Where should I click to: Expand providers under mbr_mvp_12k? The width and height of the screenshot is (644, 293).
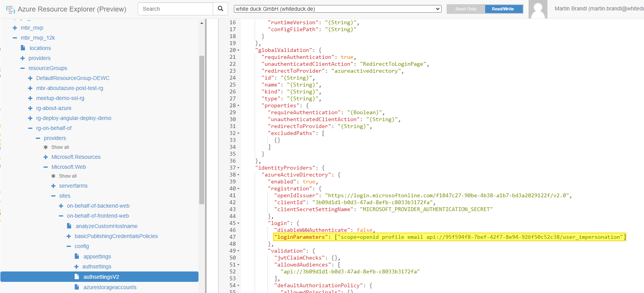[x=23, y=58]
